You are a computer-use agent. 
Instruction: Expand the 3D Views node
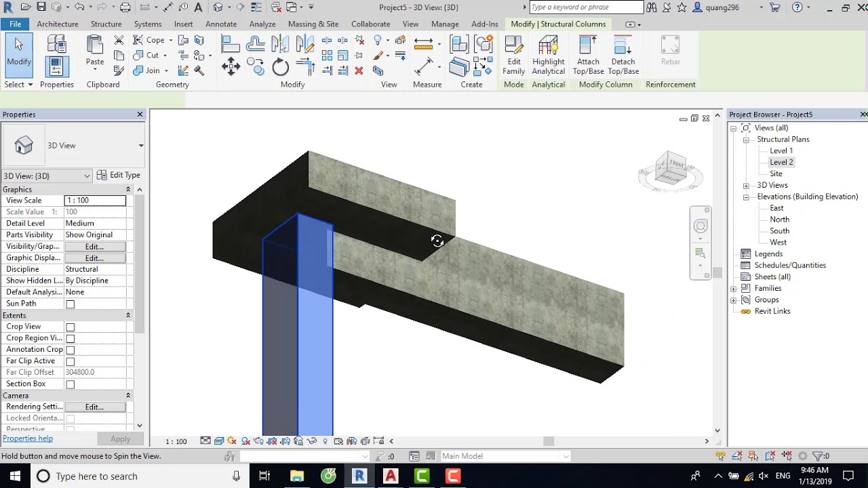pos(745,185)
